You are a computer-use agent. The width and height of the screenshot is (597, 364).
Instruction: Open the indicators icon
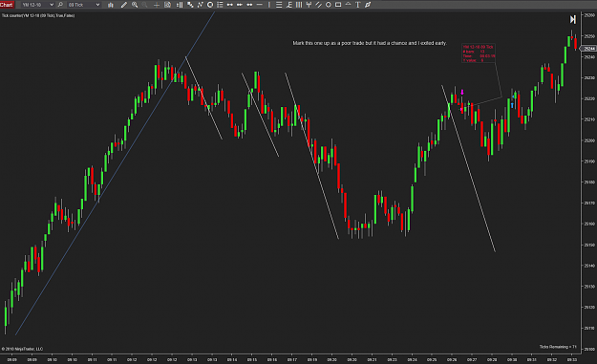(x=190, y=5)
